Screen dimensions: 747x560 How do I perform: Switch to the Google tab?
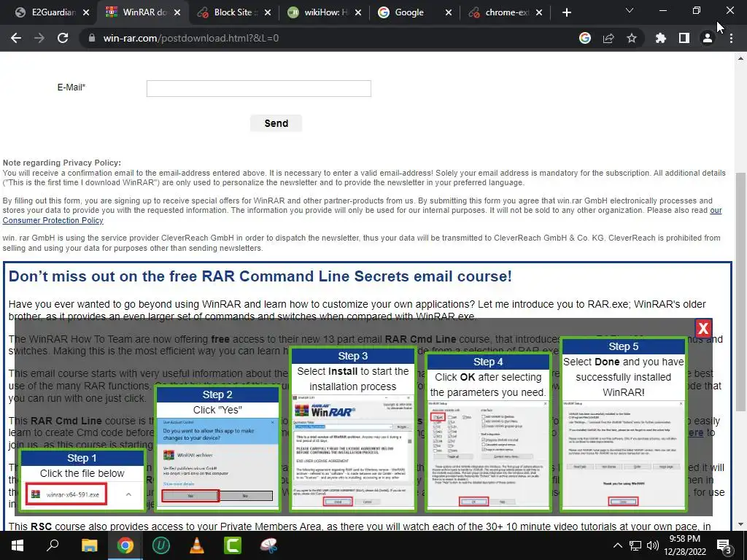[x=409, y=12]
